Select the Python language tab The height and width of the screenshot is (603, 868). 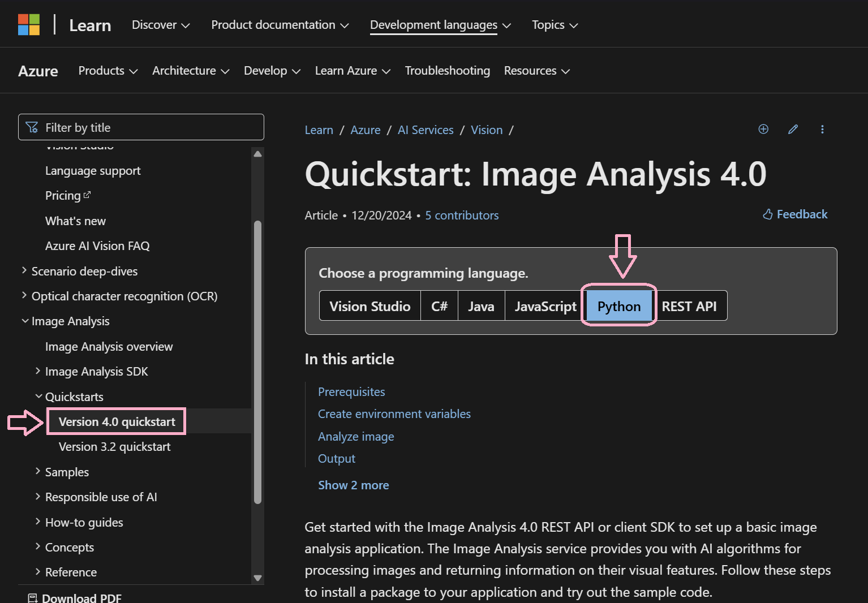point(619,306)
